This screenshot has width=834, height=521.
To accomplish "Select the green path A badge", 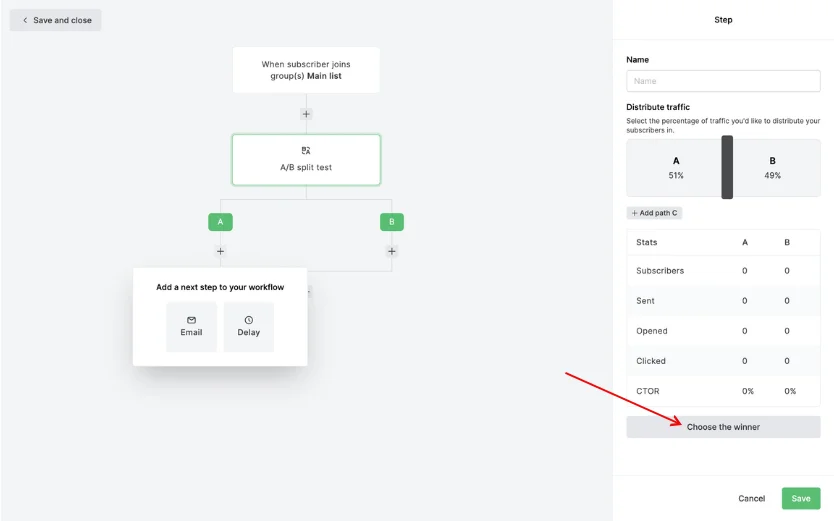I will pyautogui.click(x=220, y=222).
